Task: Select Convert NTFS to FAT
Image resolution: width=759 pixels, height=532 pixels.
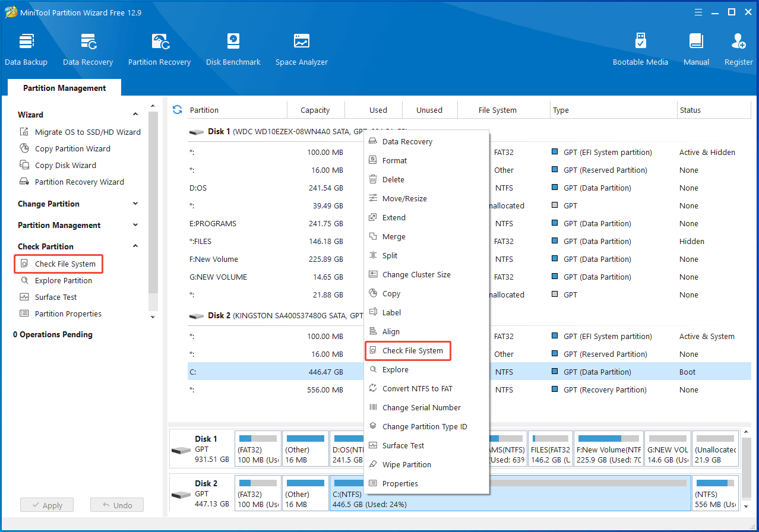Action: point(426,388)
